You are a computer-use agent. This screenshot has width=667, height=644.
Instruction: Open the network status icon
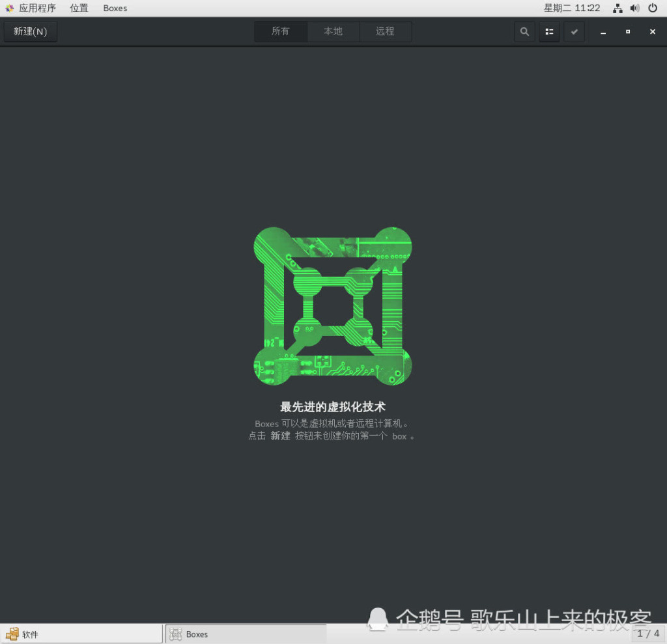tap(617, 8)
